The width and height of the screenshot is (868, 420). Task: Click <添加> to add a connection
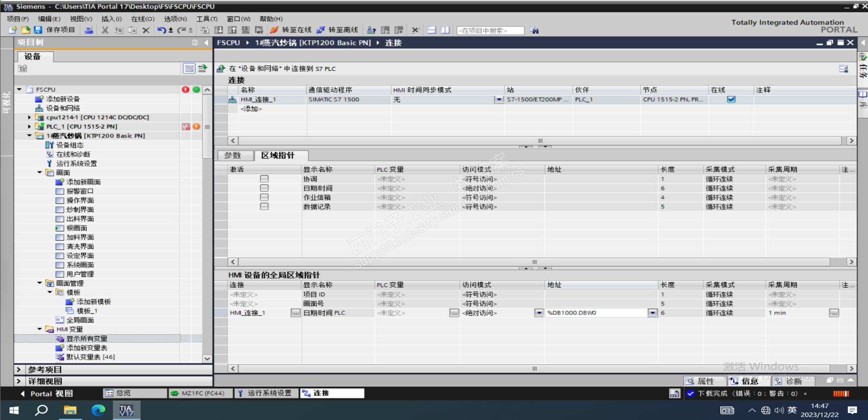(251, 109)
